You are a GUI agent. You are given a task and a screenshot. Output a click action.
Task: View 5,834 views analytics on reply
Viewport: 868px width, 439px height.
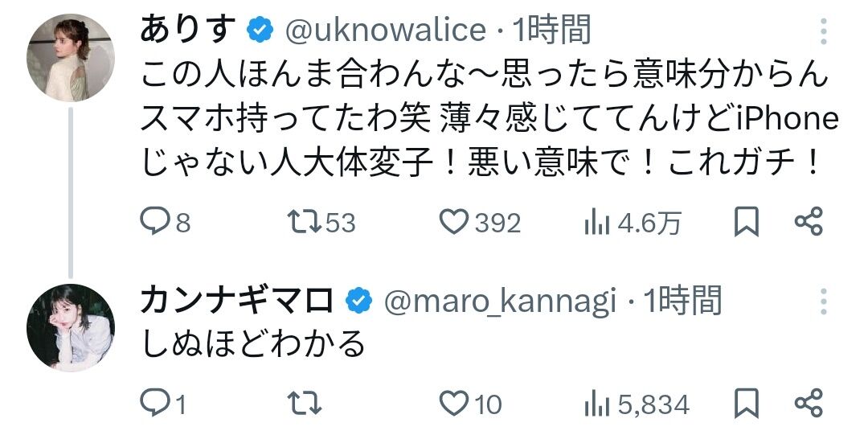[x=596, y=403]
